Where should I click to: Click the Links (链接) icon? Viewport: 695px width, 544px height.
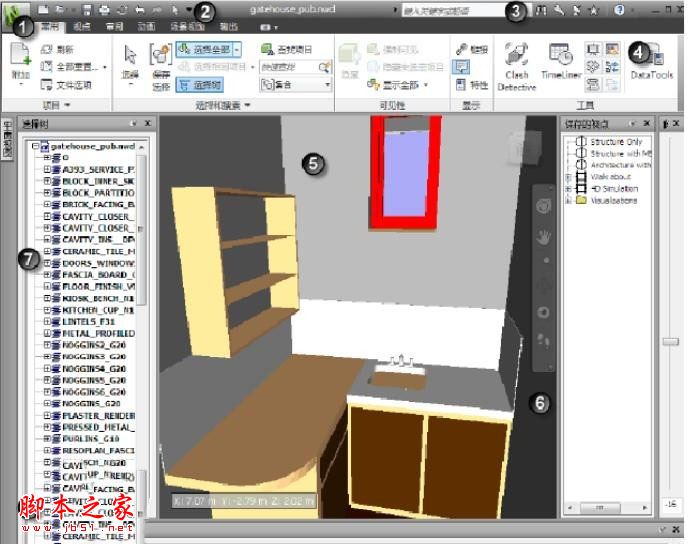(x=472, y=49)
